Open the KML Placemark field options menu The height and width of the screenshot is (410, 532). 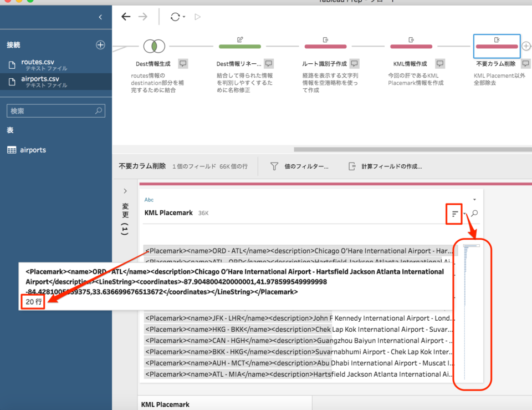474,200
